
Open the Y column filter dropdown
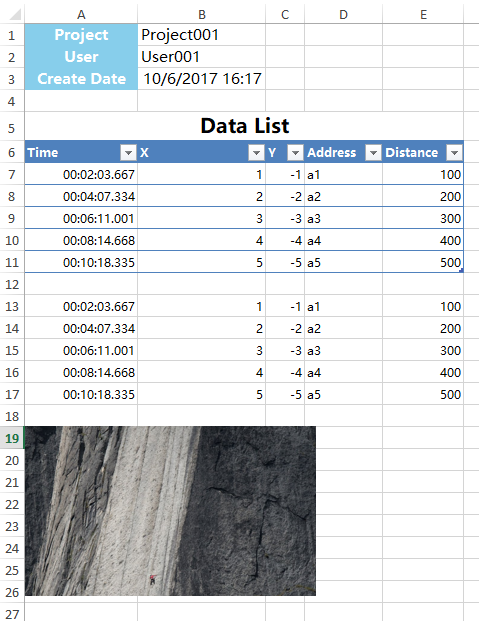point(295,152)
